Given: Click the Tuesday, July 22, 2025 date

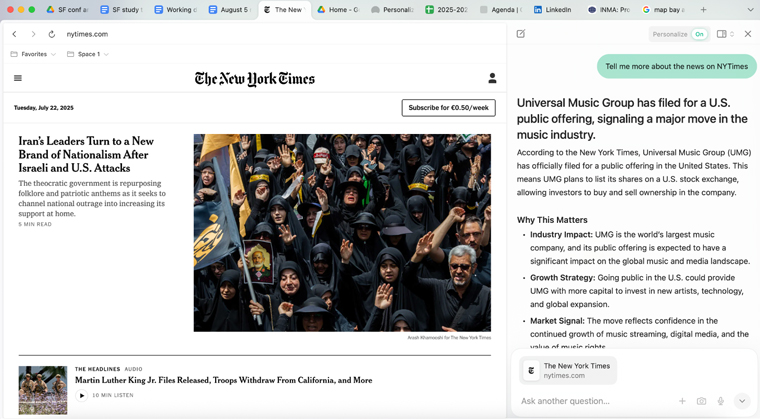Looking at the screenshot, I should [44, 108].
